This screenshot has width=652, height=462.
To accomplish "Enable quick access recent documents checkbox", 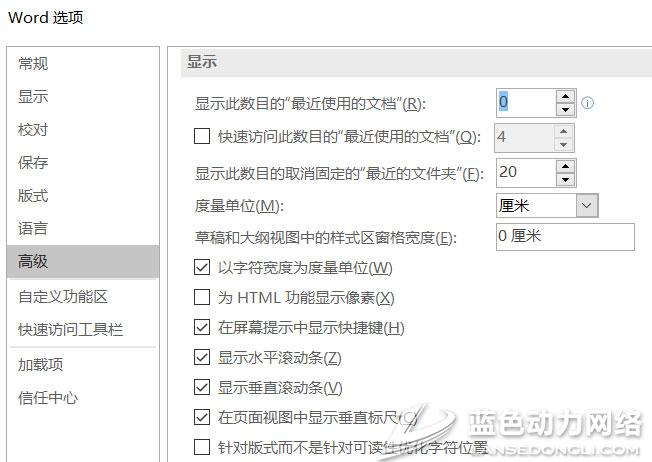I will point(202,136).
